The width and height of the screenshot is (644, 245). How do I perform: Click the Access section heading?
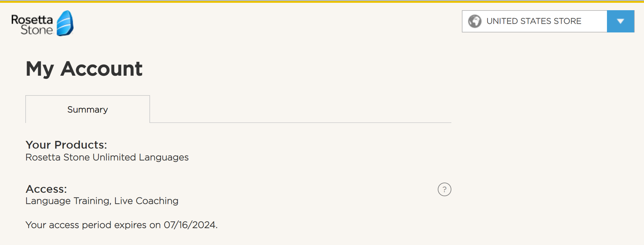tap(46, 189)
